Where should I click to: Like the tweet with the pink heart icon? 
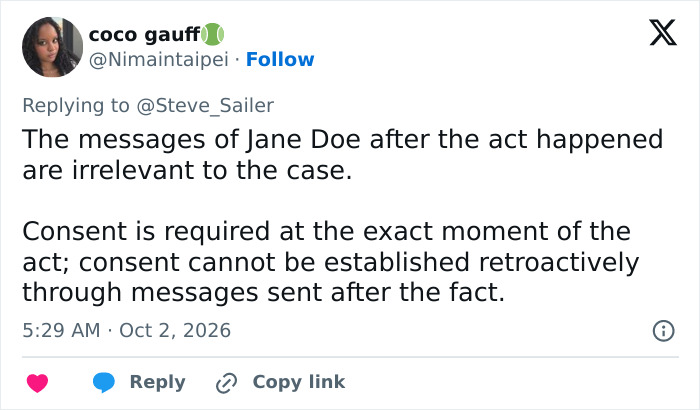tap(38, 383)
